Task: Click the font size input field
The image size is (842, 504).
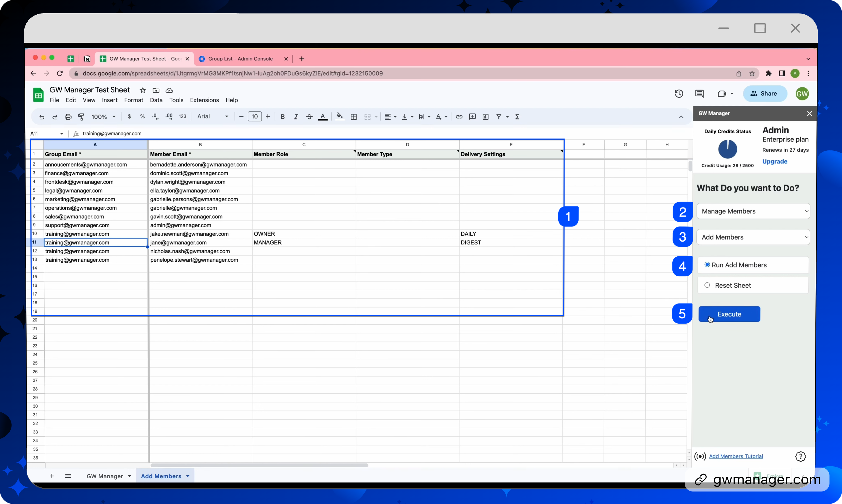Action: point(255,116)
